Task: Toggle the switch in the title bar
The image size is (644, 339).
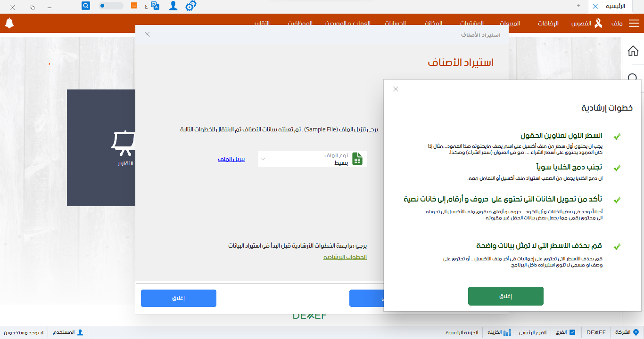Action: pyautogui.click(x=111, y=6)
